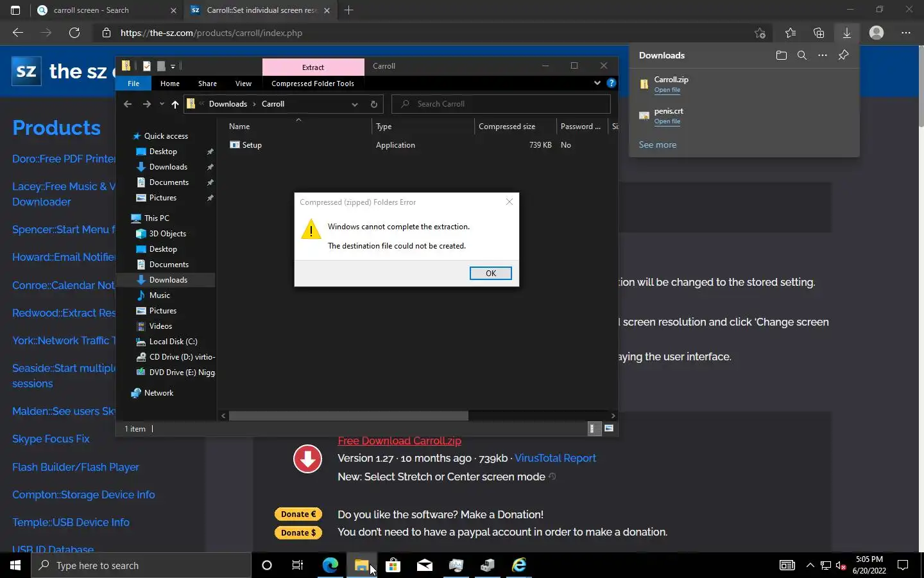Image resolution: width=924 pixels, height=578 pixels.
Task: Pin the Downloads panel
Action: pyautogui.click(x=843, y=55)
